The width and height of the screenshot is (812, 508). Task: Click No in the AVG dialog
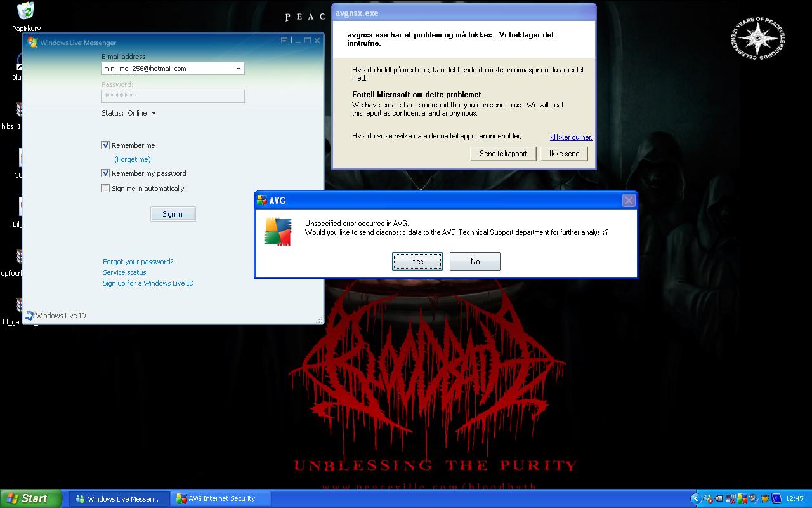pyautogui.click(x=475, y=261)
